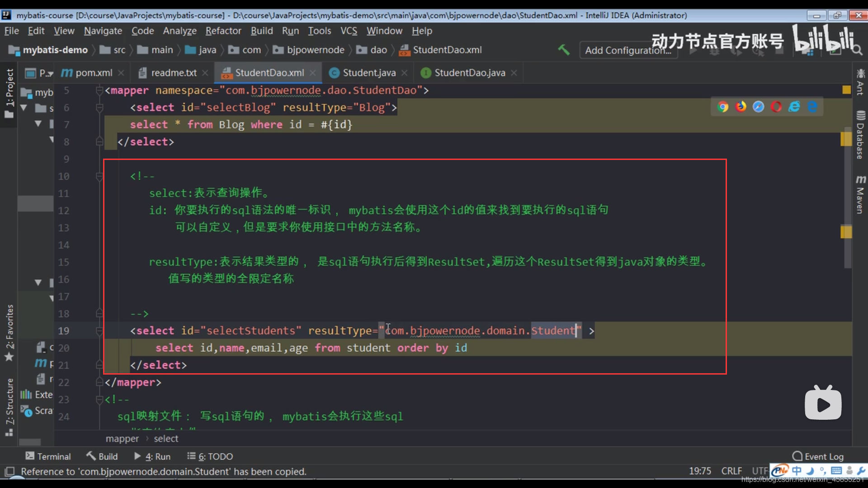The height and width of the screenshot is (488, 868).
Task: Open Edge browser preview icon
Action: point(812,107)
